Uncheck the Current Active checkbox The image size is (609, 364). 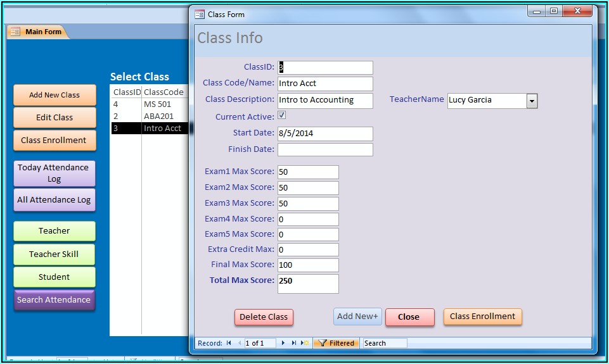[x=282, y=116]
